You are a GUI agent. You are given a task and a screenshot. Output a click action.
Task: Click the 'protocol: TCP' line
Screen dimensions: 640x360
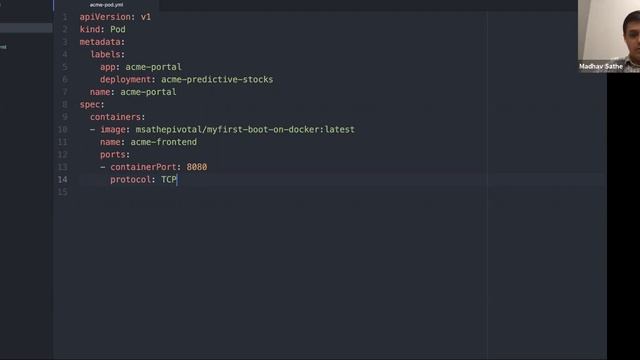[143, 180]
